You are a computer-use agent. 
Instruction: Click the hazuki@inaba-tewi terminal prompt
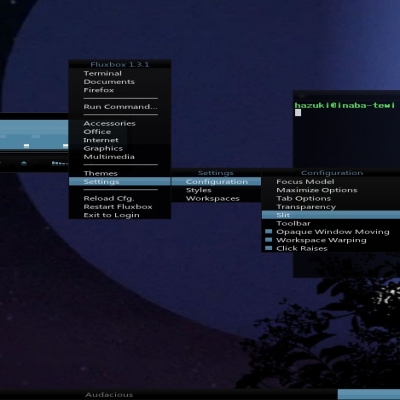tap(344, 105)
